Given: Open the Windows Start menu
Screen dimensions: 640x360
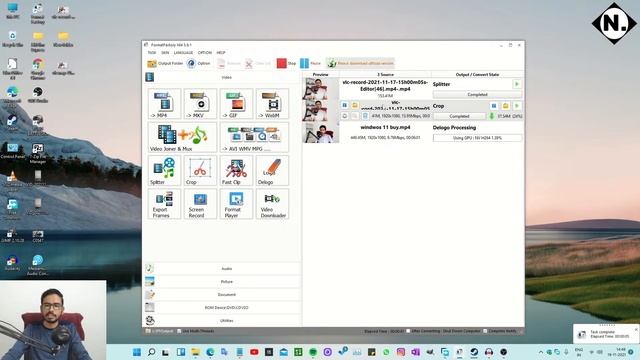Looking at the screenshot, I should coord(137,352).
